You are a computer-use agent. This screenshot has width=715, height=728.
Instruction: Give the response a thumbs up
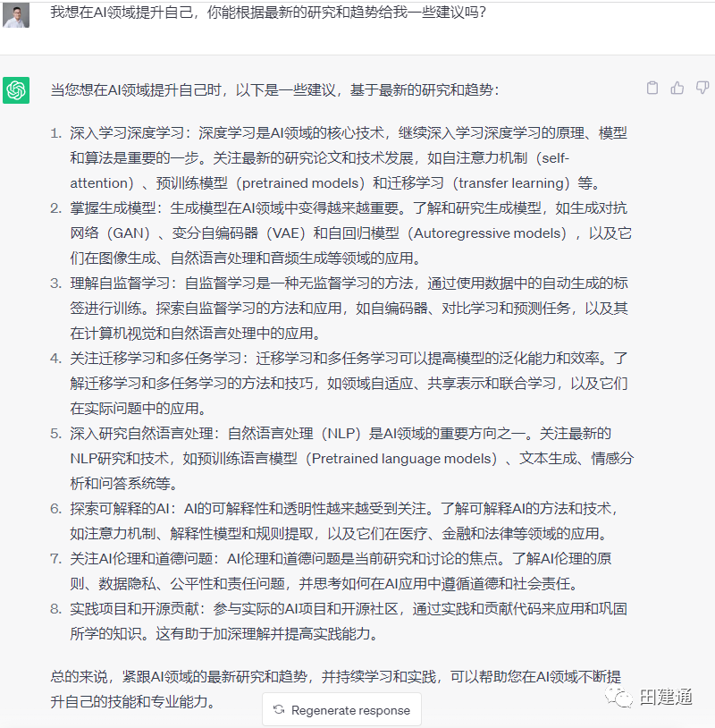point(677,88)
